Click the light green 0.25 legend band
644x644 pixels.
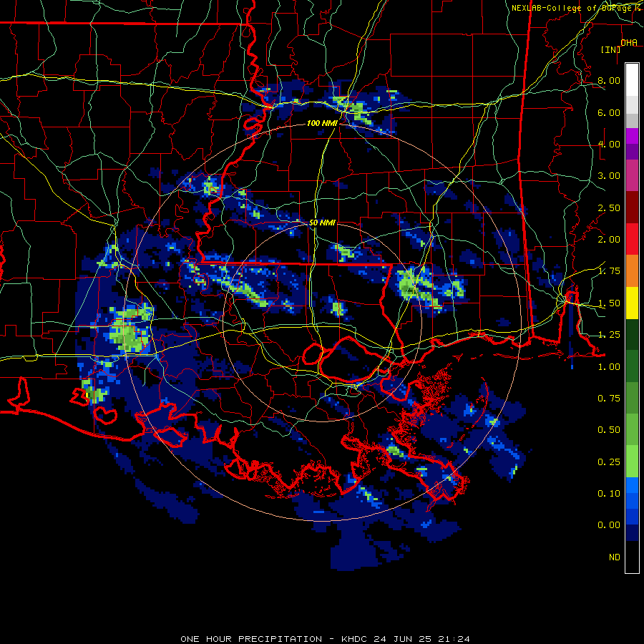(632, 462)
